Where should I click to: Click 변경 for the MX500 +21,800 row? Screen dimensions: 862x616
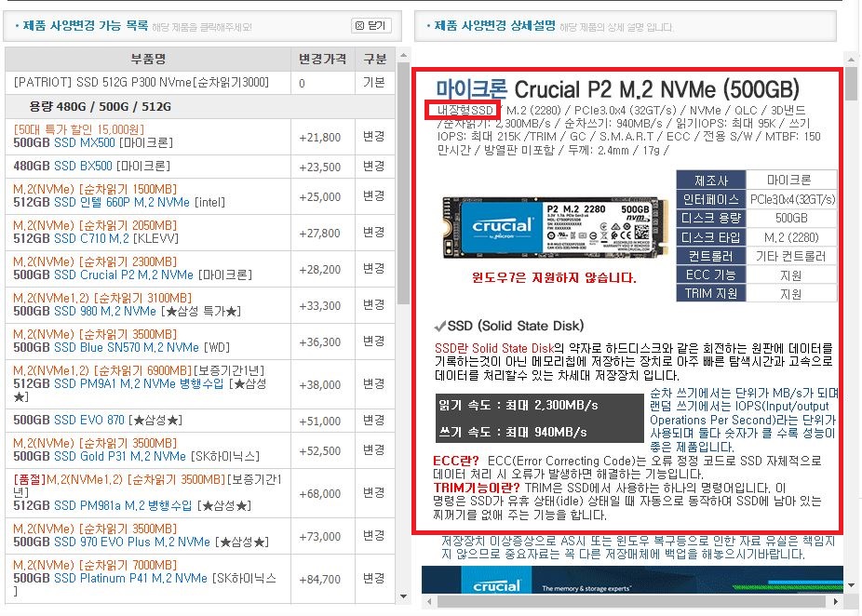tap(374, 136)
